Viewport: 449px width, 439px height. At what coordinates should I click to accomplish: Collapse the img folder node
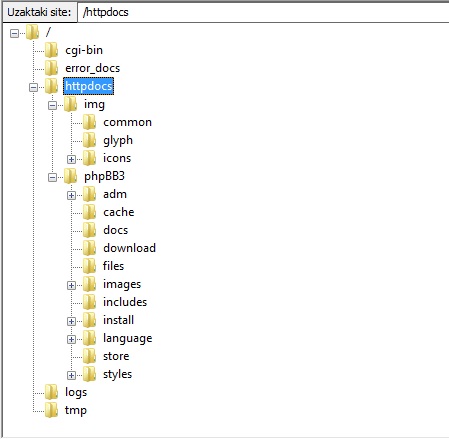coord(52,105)
